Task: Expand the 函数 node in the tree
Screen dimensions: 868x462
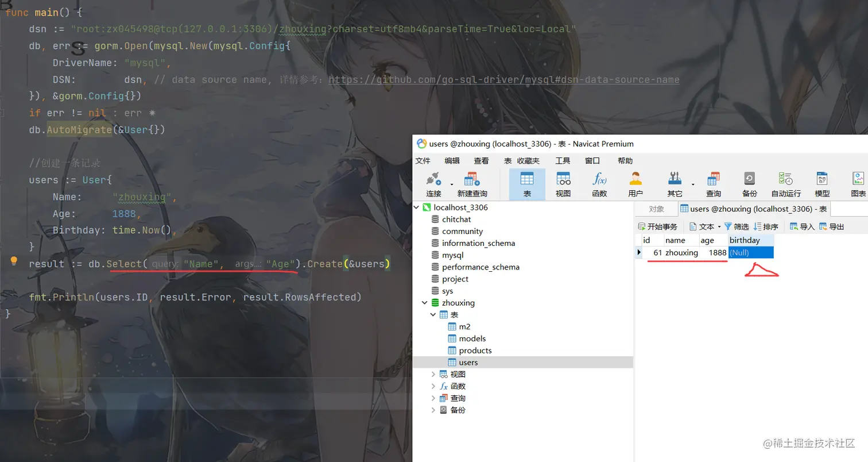Action: tap(433, 386)
